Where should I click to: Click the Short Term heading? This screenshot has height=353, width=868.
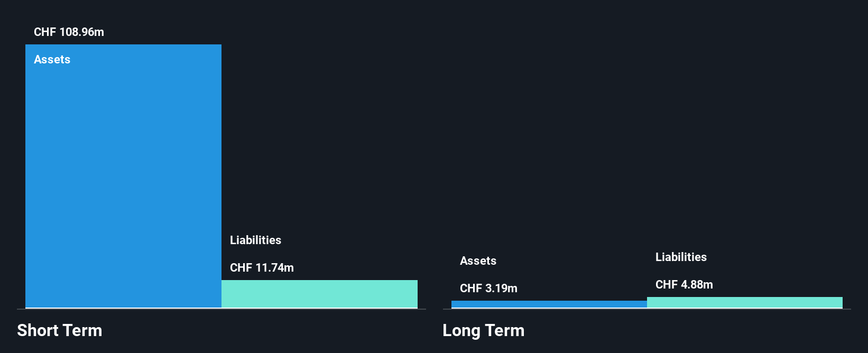(60, 330)
